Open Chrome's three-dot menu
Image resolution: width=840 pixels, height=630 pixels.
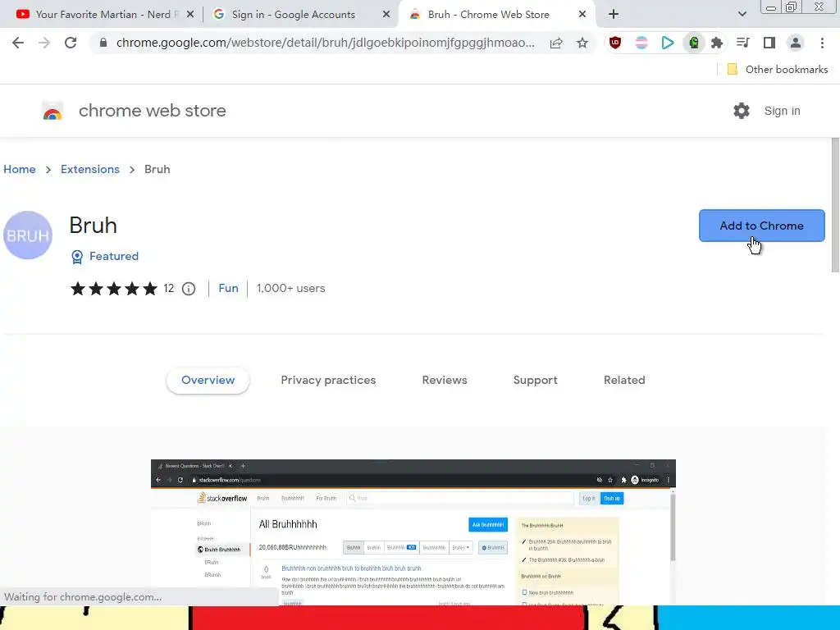pos(822,43)
